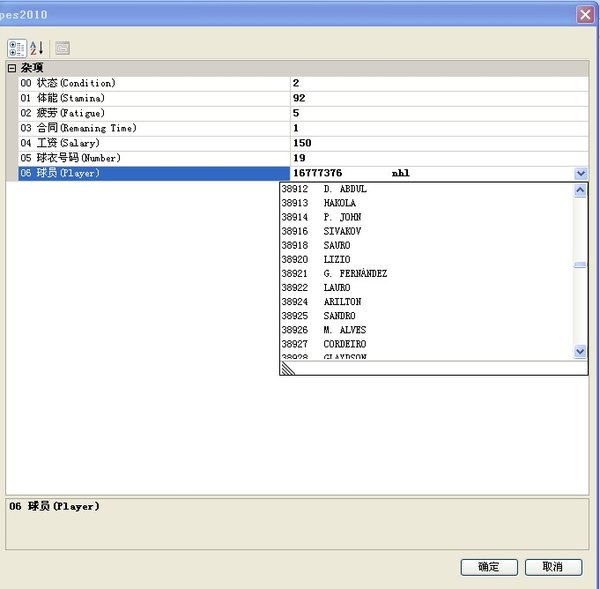
Task: Choose player 38916 SIVAKOV
Action: [427, 231]
